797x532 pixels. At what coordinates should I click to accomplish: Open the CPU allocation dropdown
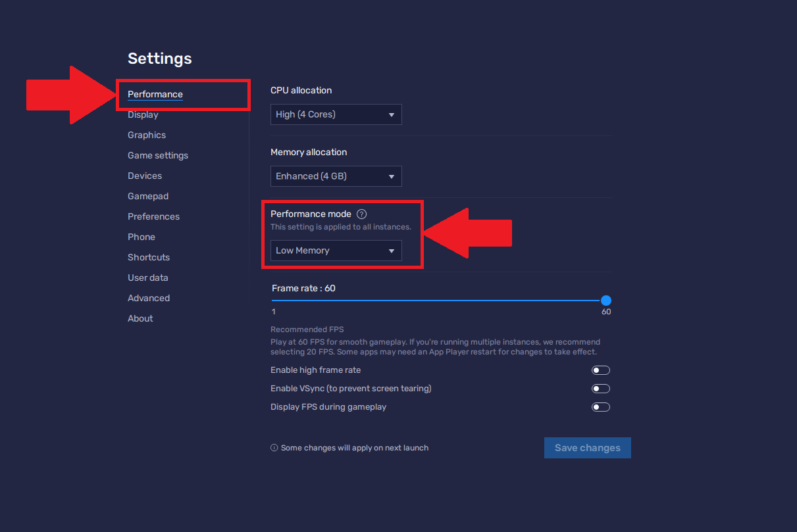pos(336,114)
